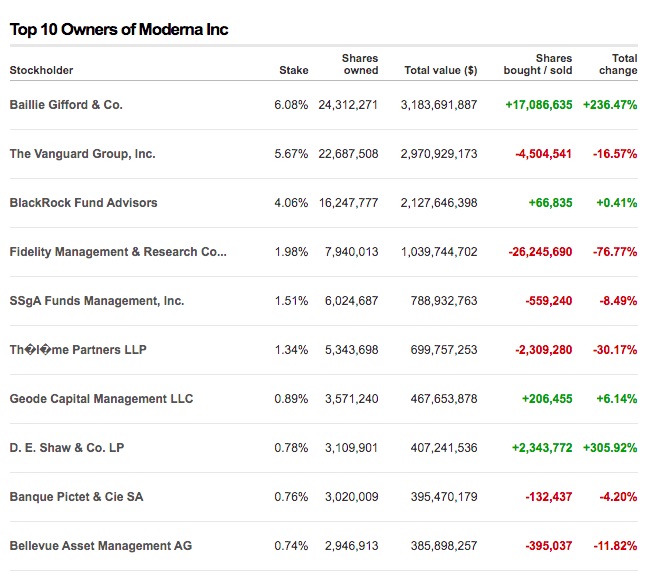Click total value 1,039,744,702
Viewport: 648px width, 582px height.
click(439, 252)
